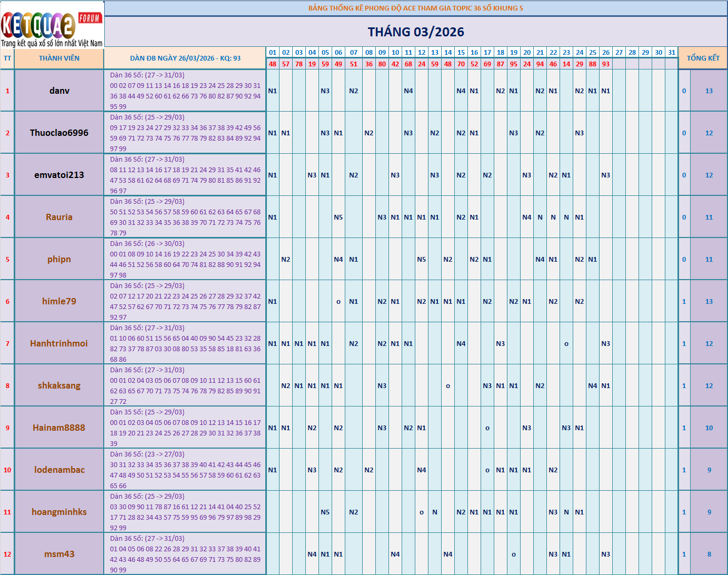
Task: Select the day 27 column header
Action: coord(619,53)
